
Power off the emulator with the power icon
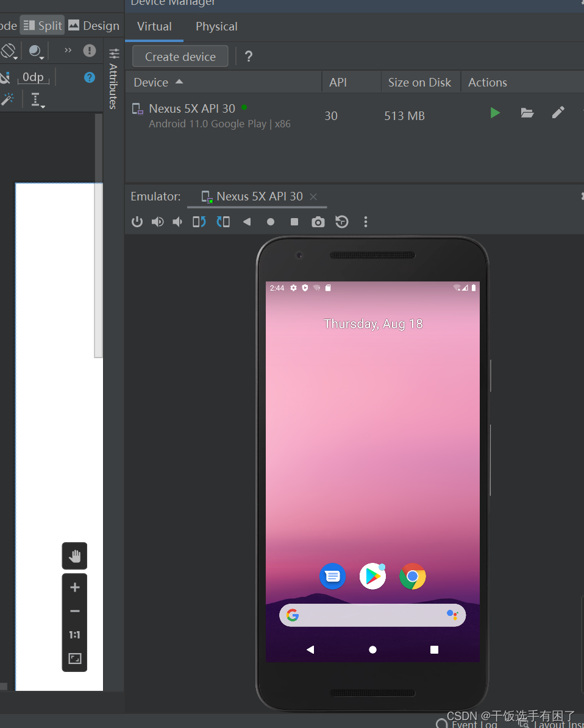coord(137,222)
